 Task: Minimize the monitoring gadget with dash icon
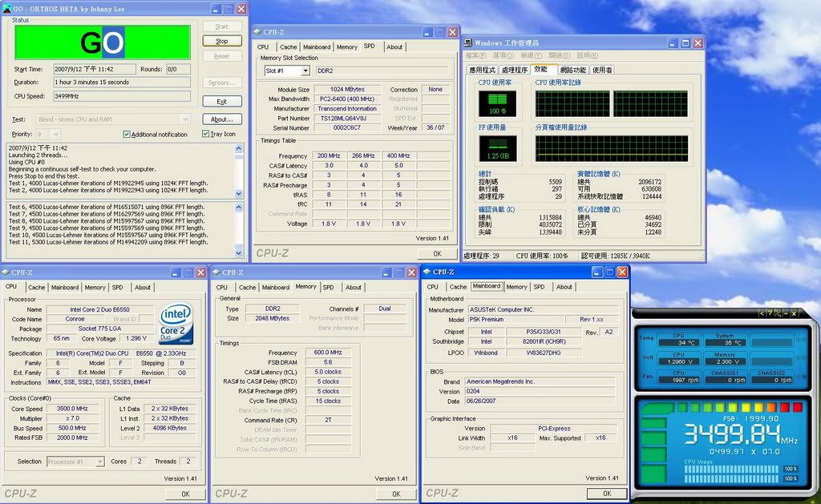[x=786, y=313]
